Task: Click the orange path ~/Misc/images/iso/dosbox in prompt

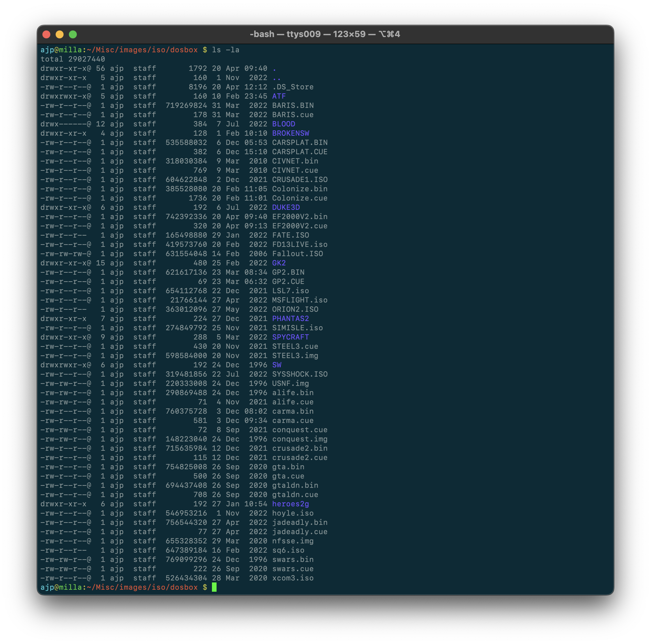Action: (141, 50)
